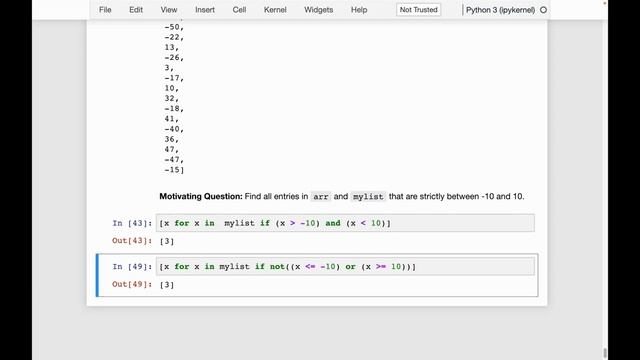Click the output value -17,

174,78
